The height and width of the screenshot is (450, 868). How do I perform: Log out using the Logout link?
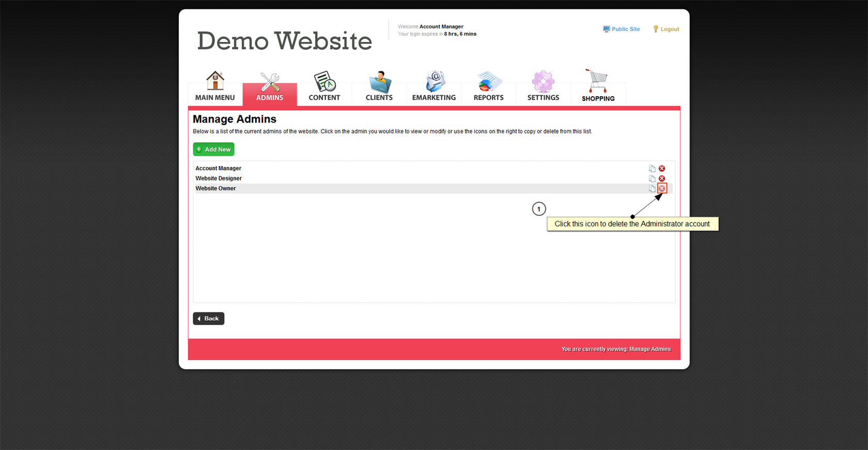[667, 29]
